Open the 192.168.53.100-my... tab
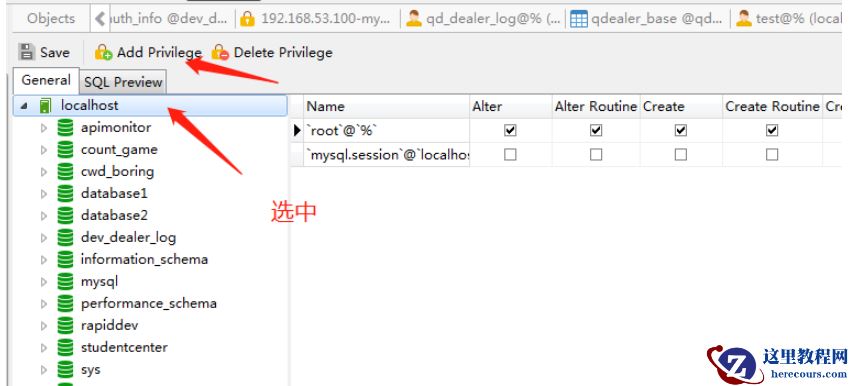853x386 pixels. 317,19
